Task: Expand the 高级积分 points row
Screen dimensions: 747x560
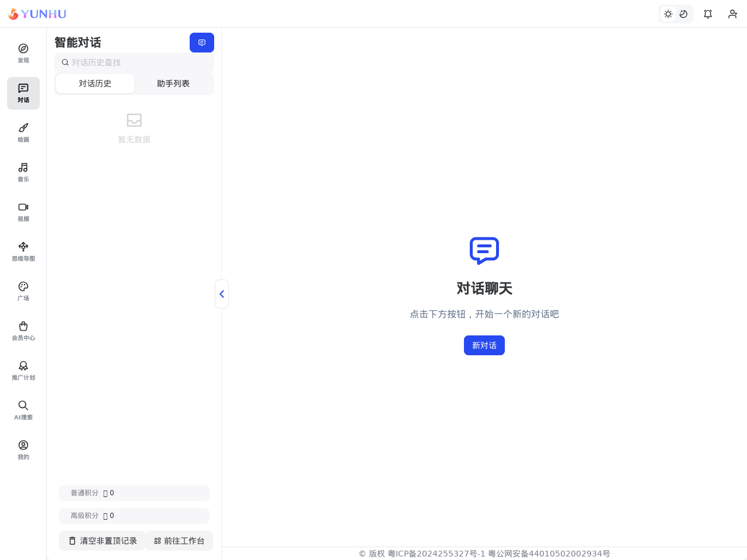Action: tap(134, 516)
